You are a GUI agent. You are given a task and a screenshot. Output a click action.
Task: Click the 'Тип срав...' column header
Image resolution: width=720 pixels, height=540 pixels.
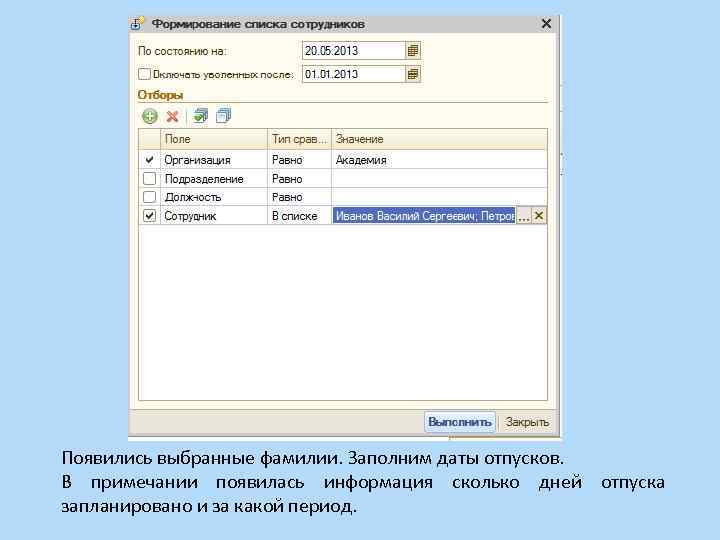click(x=299, y=139)
